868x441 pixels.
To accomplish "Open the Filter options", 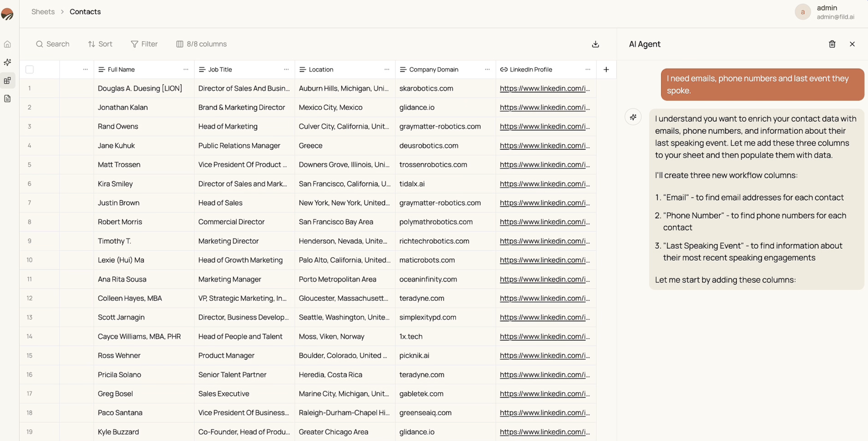I will pyautogui.click(x=144, y=44).
